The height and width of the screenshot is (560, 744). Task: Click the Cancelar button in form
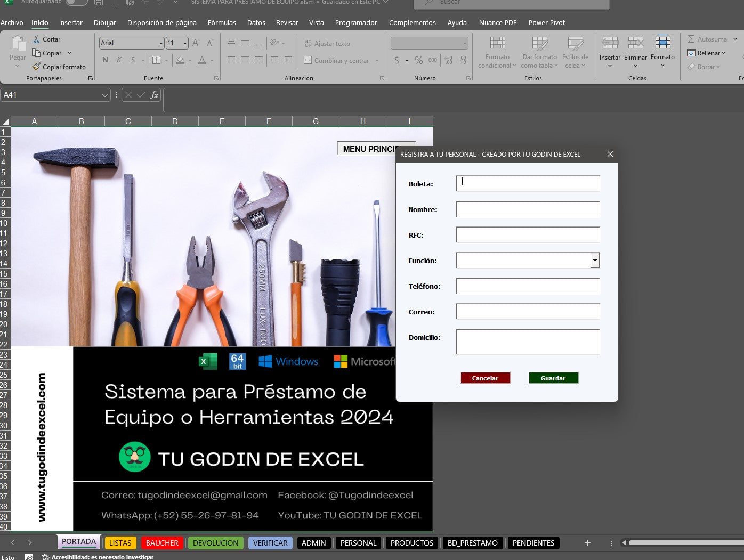485,378
